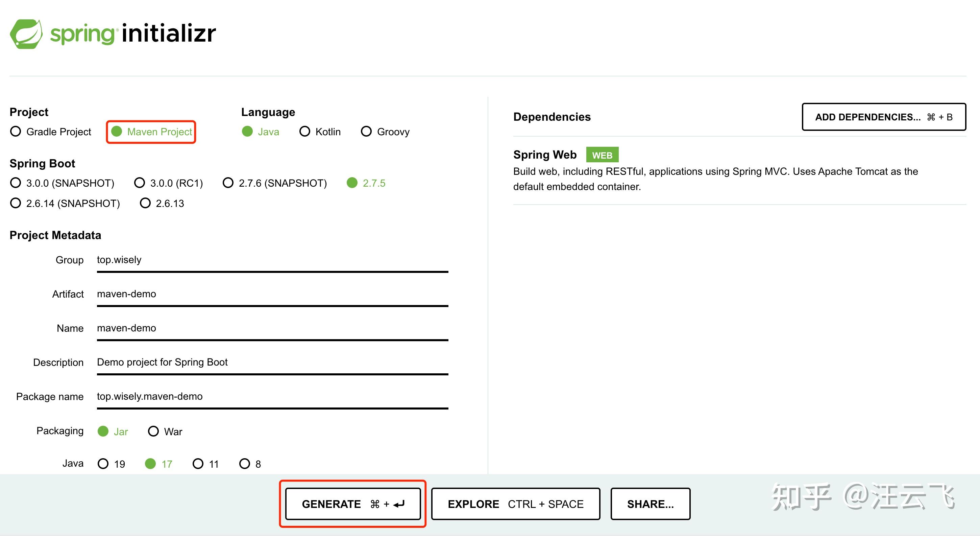Click the green WEB tag badge
This screenshot has width=980, height=537.
point(602,155)
